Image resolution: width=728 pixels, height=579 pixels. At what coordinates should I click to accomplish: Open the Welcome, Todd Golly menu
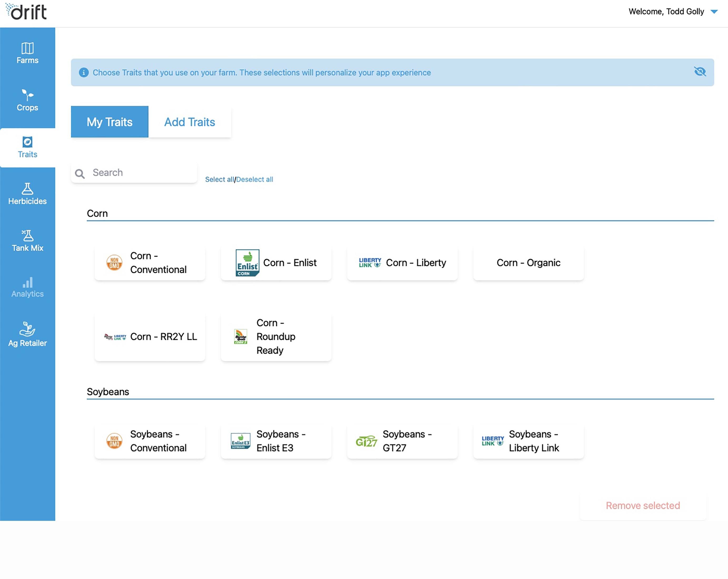pos(666,12)
